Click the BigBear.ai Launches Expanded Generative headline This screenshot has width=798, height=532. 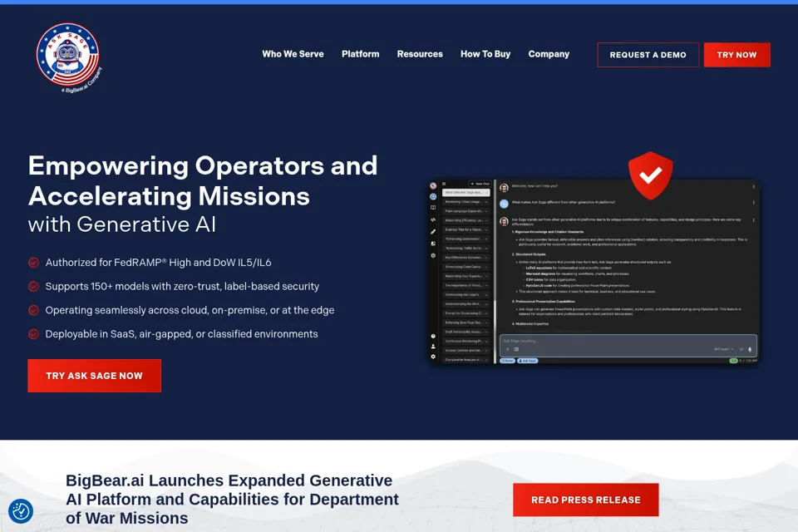[x=232, y=500]
